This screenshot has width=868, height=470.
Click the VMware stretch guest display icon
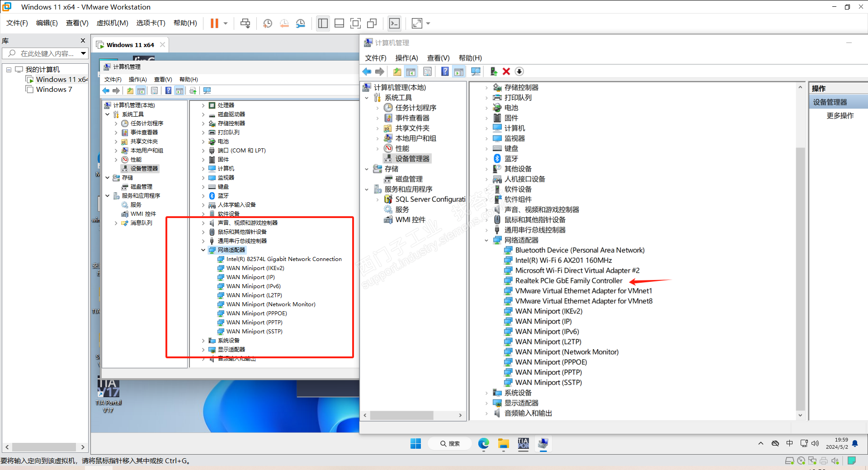417,24
